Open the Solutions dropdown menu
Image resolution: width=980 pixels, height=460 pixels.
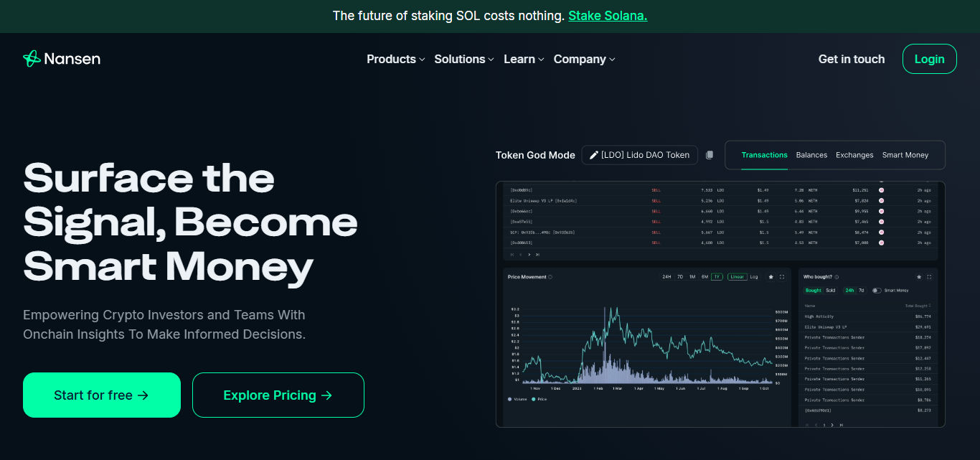(464, 59)
